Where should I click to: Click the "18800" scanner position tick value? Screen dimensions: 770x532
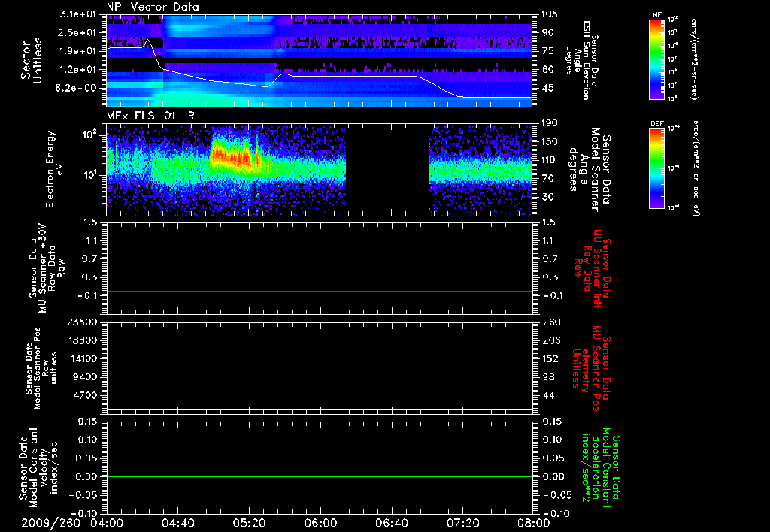(83, 340)
